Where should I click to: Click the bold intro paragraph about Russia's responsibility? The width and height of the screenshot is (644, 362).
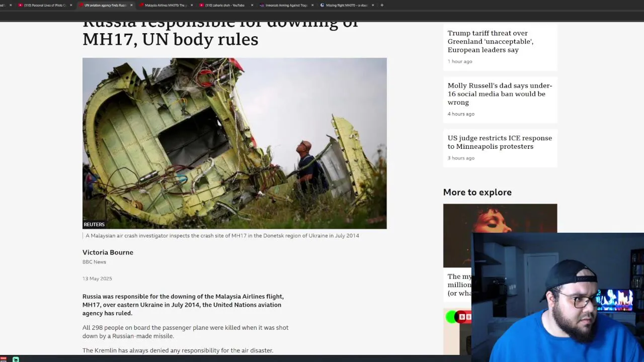(183, 305)
